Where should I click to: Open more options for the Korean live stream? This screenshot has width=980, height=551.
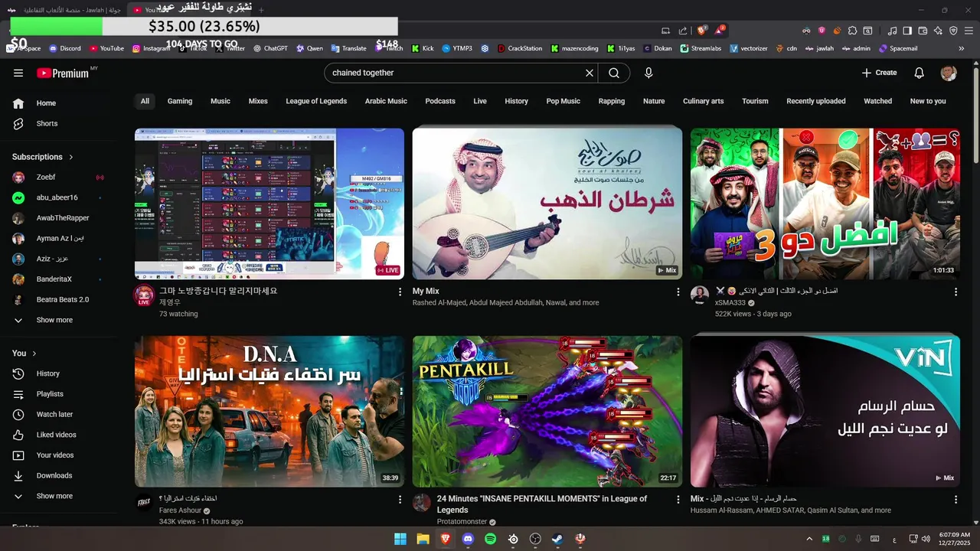pos(400,292)
